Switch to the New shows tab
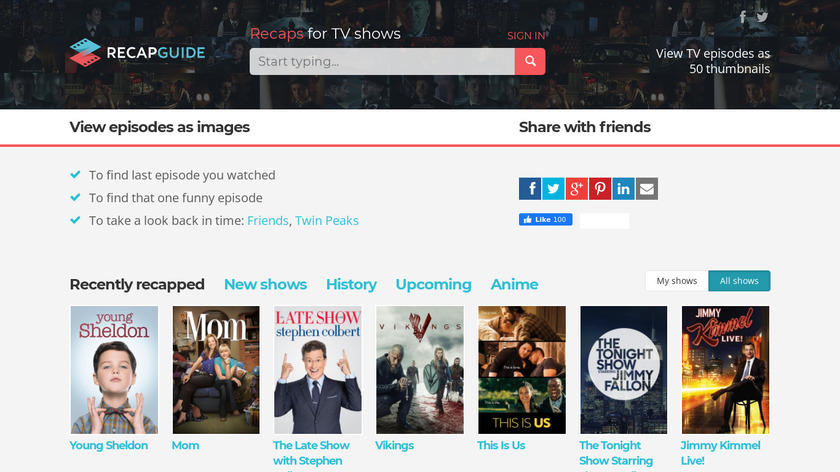Viewport: 840px width, 472px height. click(x=265, y=284)
